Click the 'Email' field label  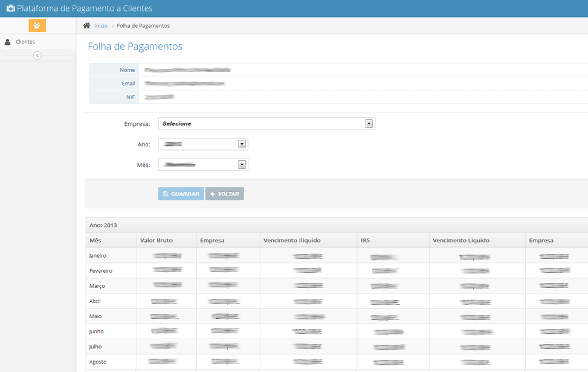click(128, 83)
